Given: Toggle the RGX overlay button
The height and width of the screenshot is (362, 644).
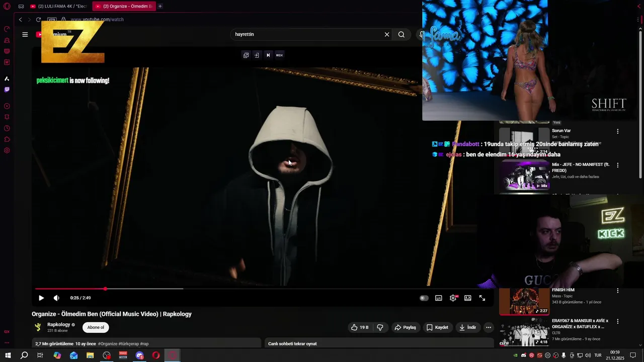Looking at the screenshot, I should (280, 55).
